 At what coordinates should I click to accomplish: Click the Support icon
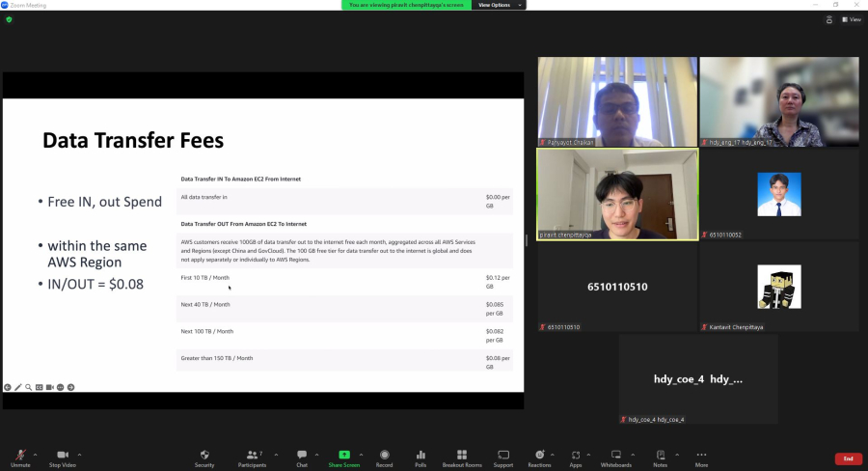(503, 457)
